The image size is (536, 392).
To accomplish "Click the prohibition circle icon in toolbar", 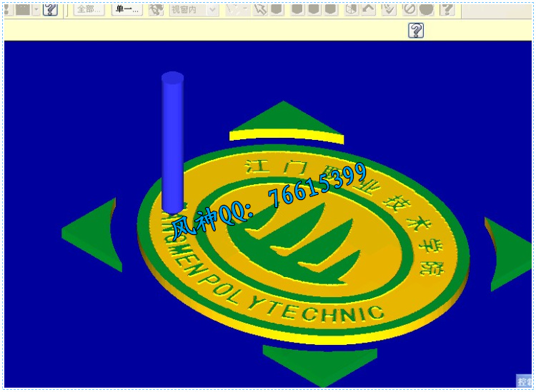I will pos(410,9).
